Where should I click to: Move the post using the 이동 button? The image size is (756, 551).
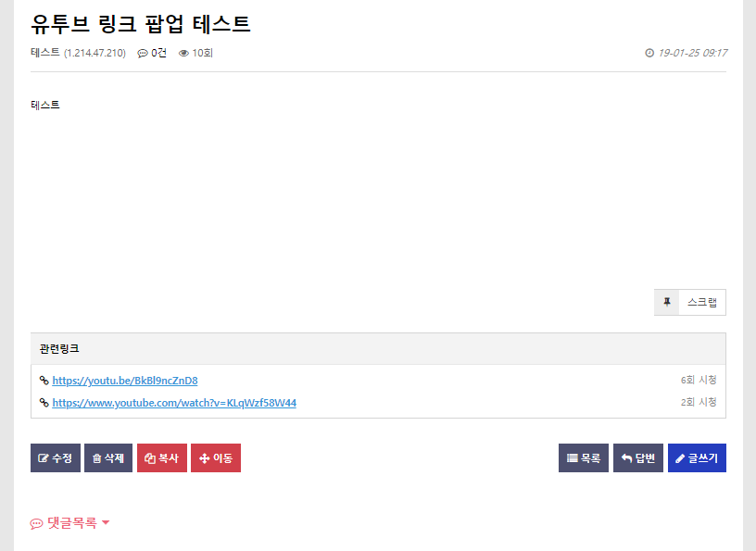tap(216, 458)
